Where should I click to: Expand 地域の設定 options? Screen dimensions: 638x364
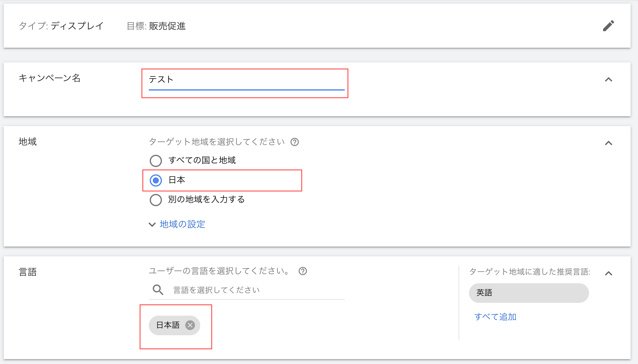(x=182, y=224)
